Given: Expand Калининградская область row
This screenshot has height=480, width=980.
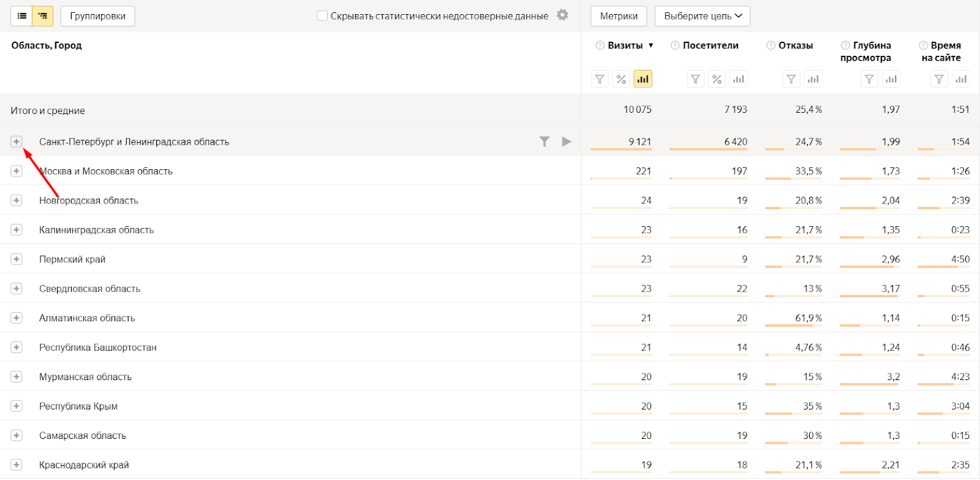Looking at the screenshot, I should [17, 230].
